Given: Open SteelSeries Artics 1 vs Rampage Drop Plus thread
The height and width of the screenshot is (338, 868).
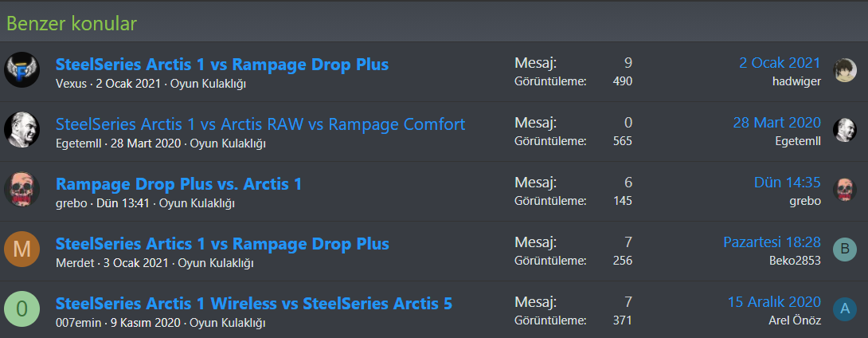Looking at the screenshot, I should [x=222, y=243].
